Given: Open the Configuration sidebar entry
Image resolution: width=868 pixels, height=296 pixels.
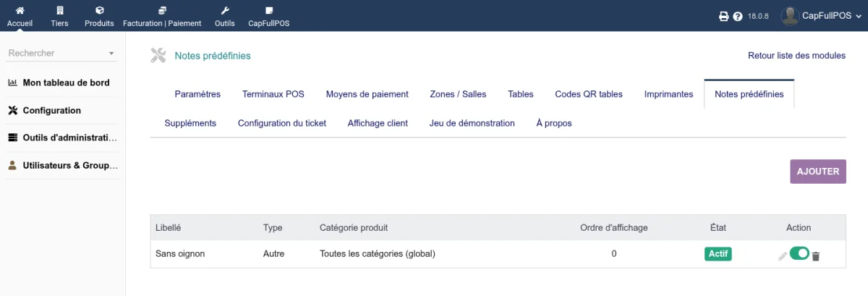Looking at the screenshot, I should [52, 111].
